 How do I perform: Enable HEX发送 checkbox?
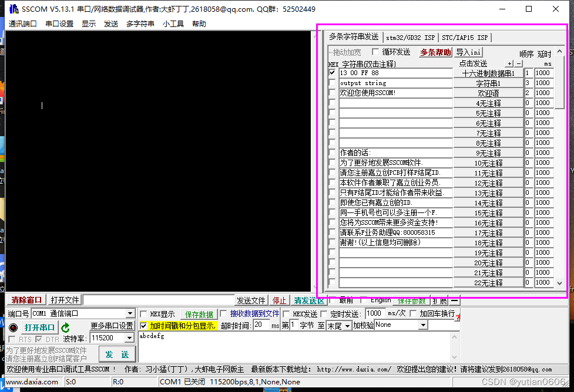pos(287,314)
